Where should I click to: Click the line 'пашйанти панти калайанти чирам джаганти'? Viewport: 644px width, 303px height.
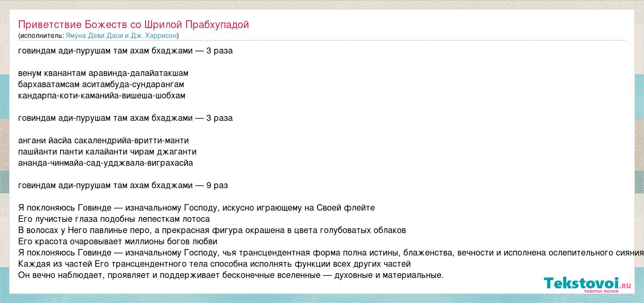(107, 152)
